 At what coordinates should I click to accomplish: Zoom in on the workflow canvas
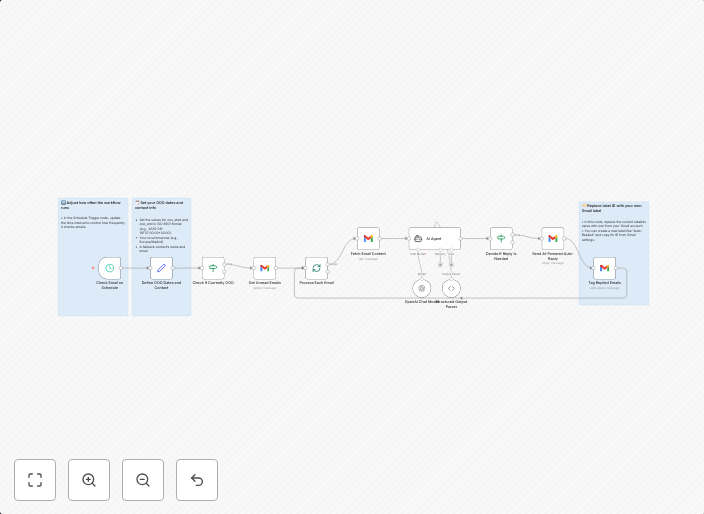pos(89,480)
